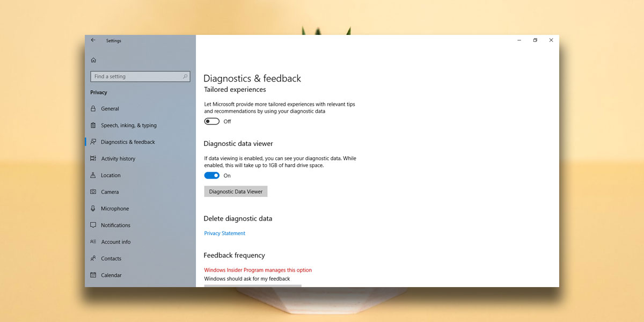Click the Microphone icon
Viewport: 644px width, 322px height.
(93, 208)
